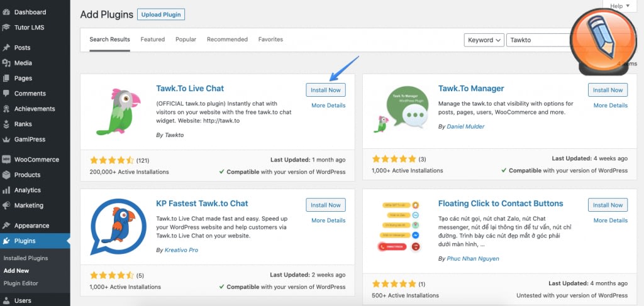
Task: Click the Users icon in sidebar
Action: 6,301
